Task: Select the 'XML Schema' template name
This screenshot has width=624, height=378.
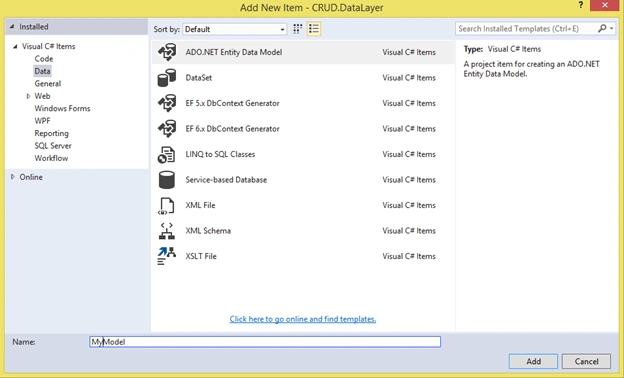Action: tap(208, 230)
